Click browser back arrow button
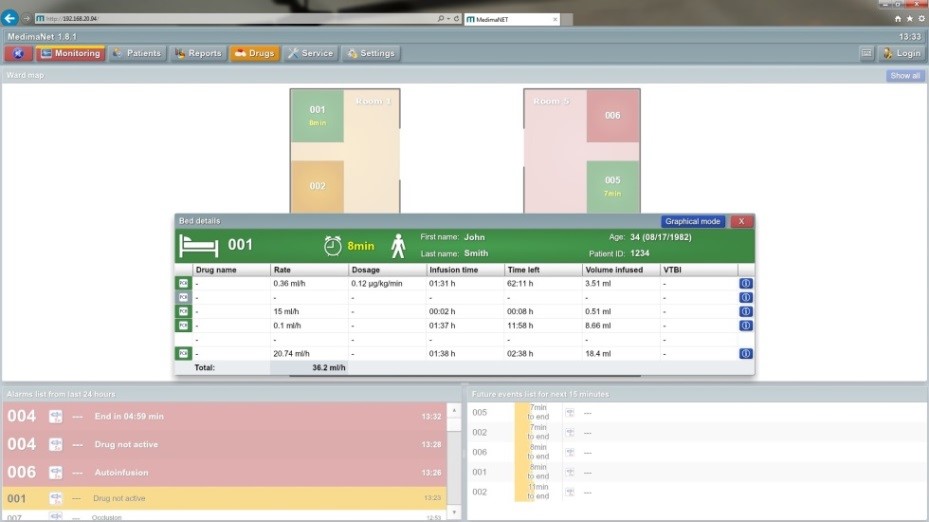 pyautogui.click(x=9, y=18)
